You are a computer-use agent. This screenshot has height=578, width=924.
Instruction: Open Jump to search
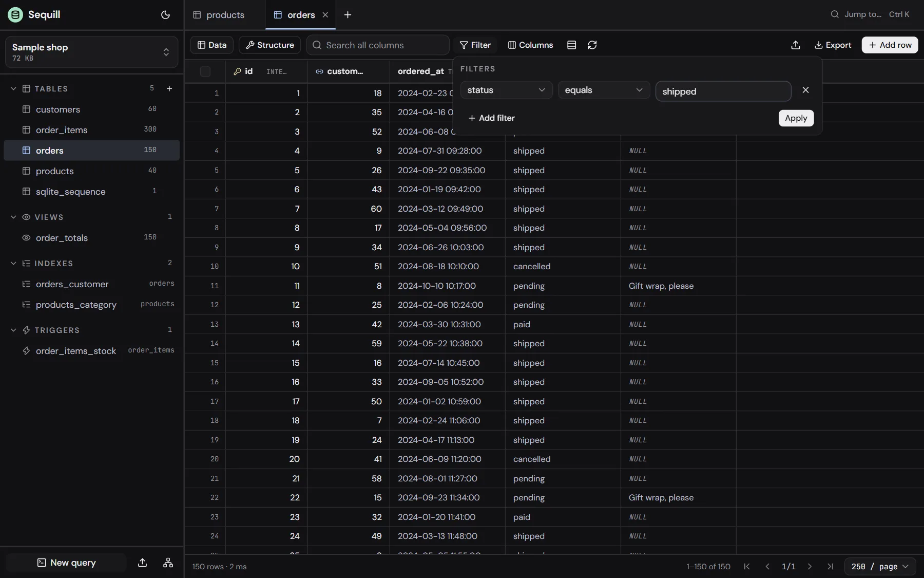pos(870,14)
